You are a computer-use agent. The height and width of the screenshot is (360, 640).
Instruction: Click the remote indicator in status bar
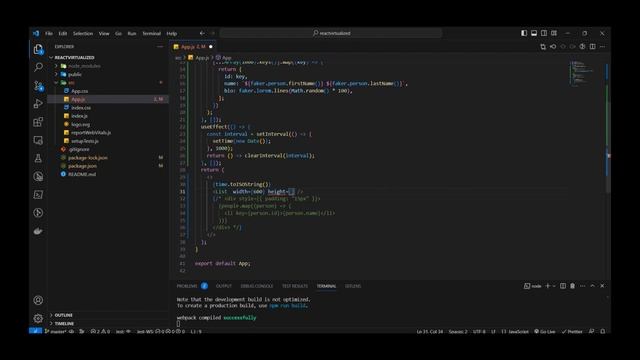click(36, 331)
